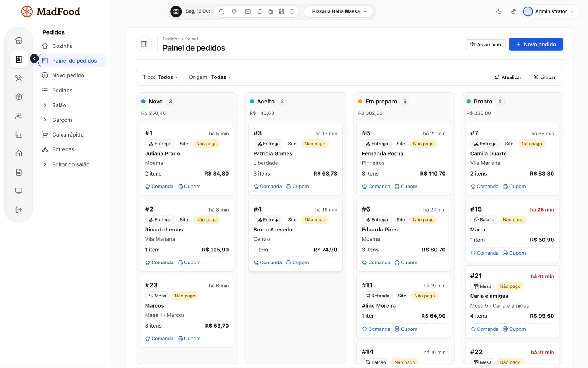
Task: Click Limpar to clear filters
Action: 544,77
